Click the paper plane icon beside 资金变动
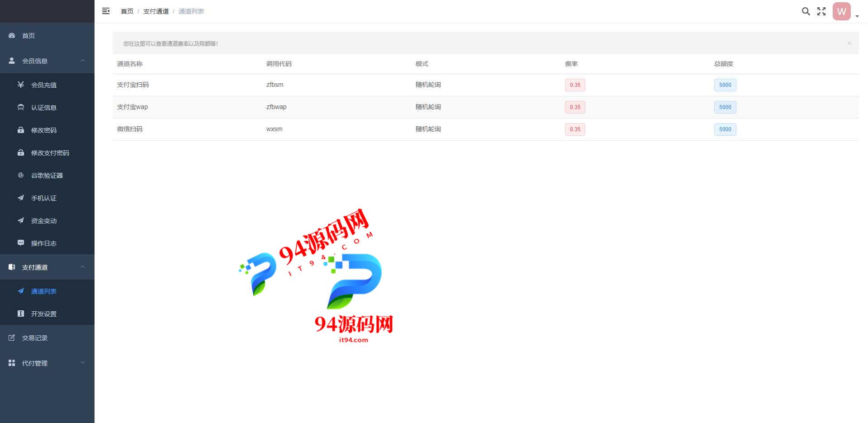Screen dimensions: 868x423 click(x=21, y=220)
